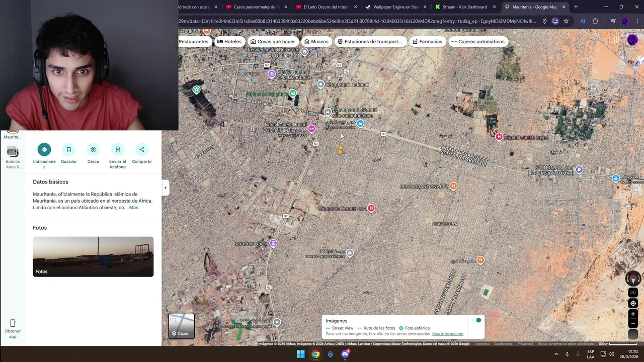Open the Windows Start menu
This screenshot has height=362, width=644.
click(x=300, y=354)
